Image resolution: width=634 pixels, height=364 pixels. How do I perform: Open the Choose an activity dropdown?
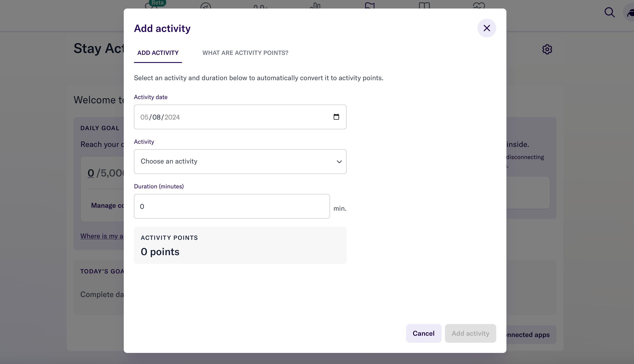coord(240,161)
